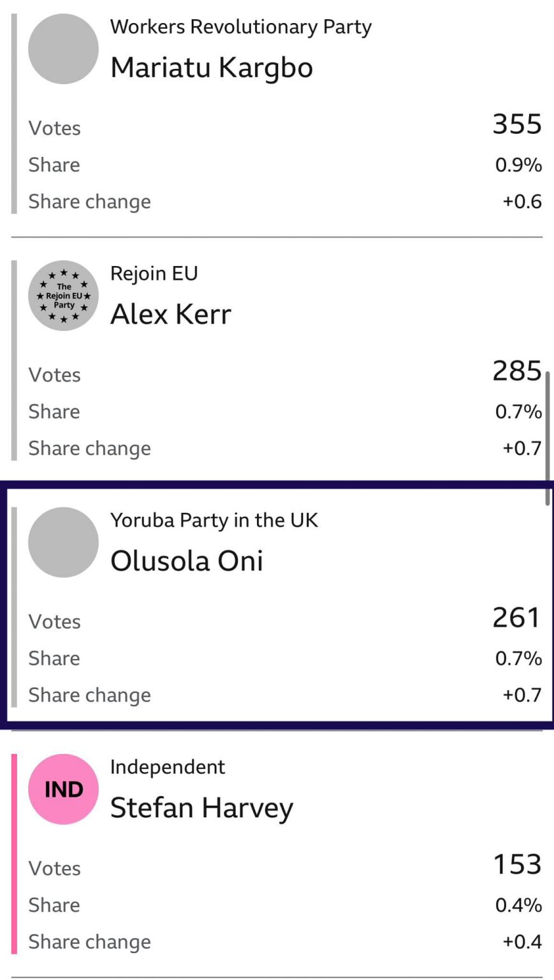Select candidate name Alex Kerr
The width and height of the screenshot is (554, 980).
click(x=171, y=315)
